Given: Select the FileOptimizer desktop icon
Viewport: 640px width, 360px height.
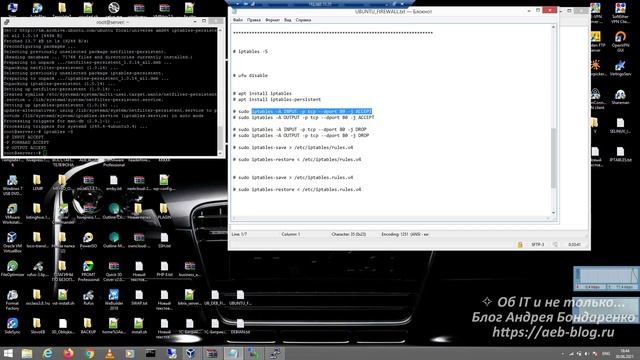Looking at the screenshot, I should pos(12,269).
